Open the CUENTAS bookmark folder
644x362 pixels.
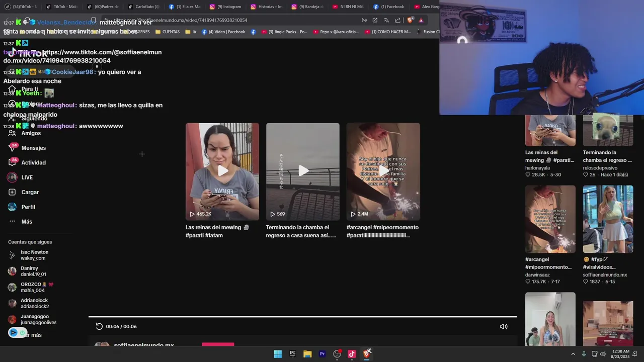point(168,32)
